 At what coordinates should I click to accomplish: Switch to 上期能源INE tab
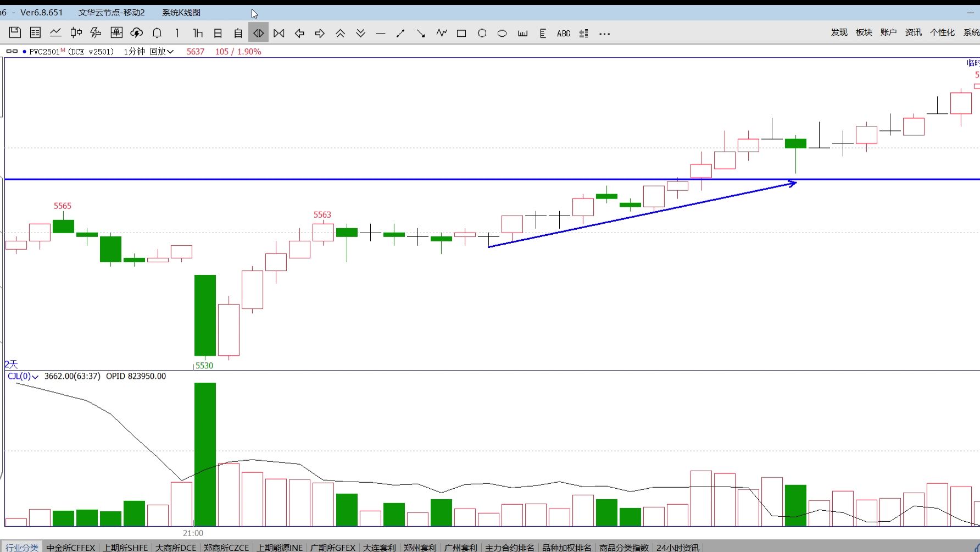pyautogui.click(x=280, y=547)
